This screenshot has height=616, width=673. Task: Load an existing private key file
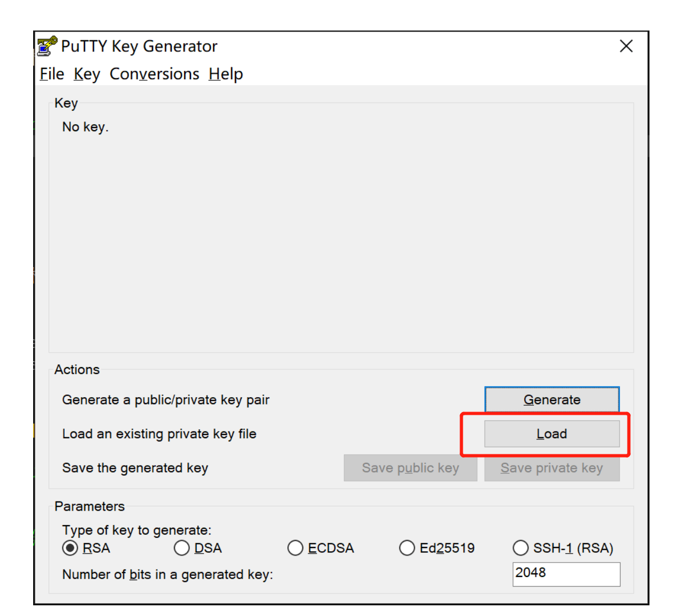(x=552, y=434)
